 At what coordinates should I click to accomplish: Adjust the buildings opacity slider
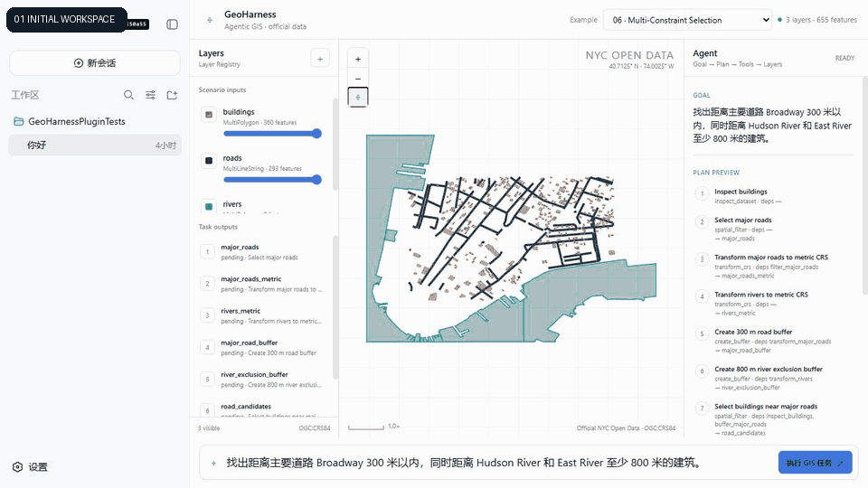click(x=272, y=134)
